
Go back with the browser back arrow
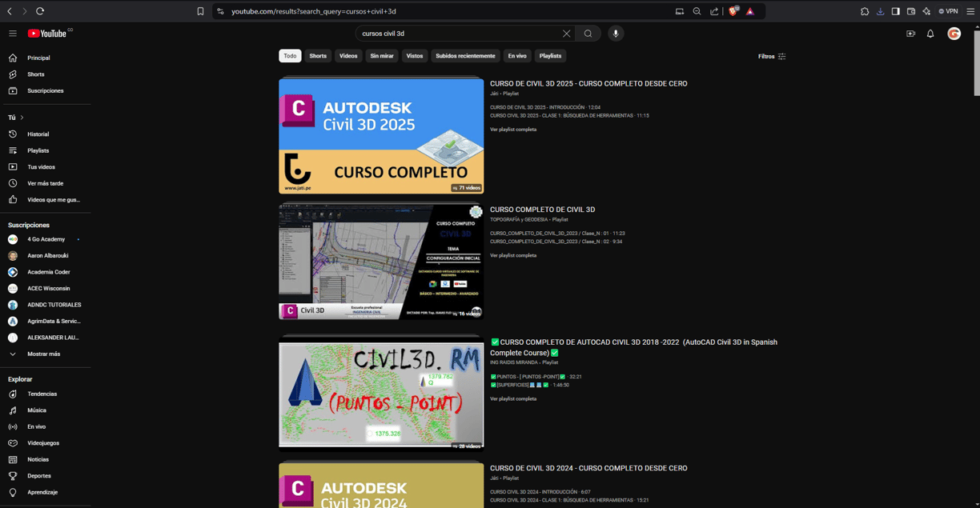pyautogui.click(x=10, y=11)
